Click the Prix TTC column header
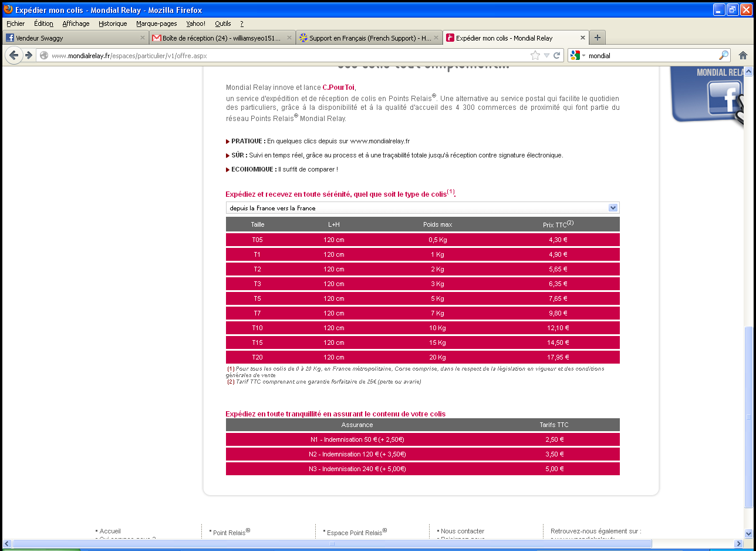This screenshot has height=551, width=756. coord(558,224)
